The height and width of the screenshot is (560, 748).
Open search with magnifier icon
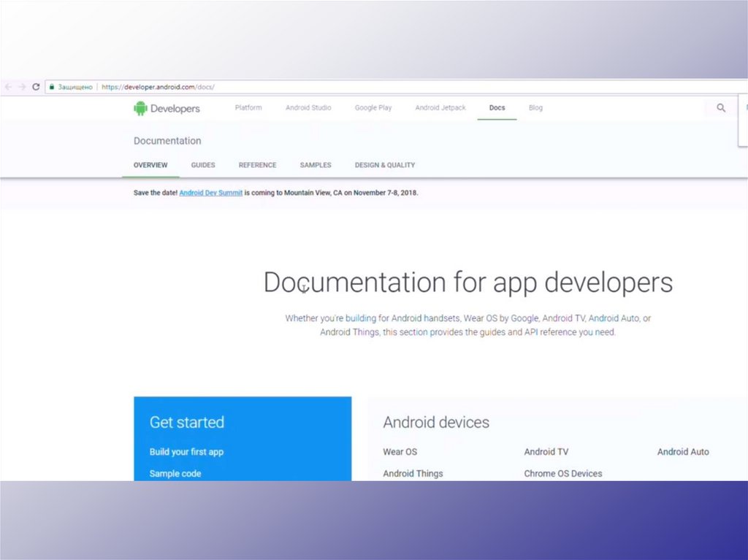(x=721, y=108)
